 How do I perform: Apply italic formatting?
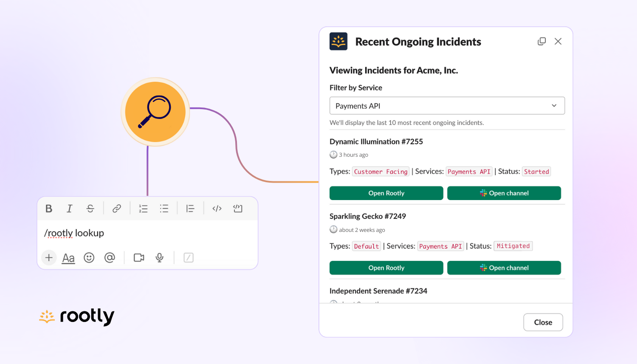pos(69,208)
